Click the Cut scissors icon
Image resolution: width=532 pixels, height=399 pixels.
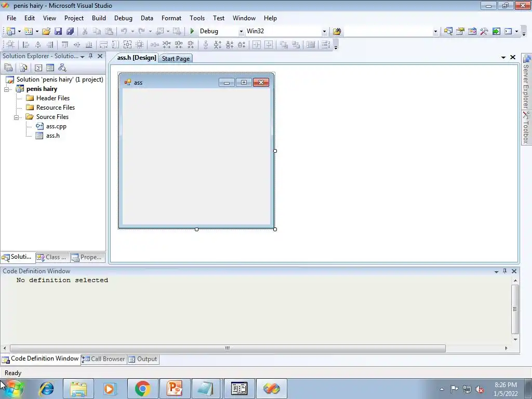point(85,31)
